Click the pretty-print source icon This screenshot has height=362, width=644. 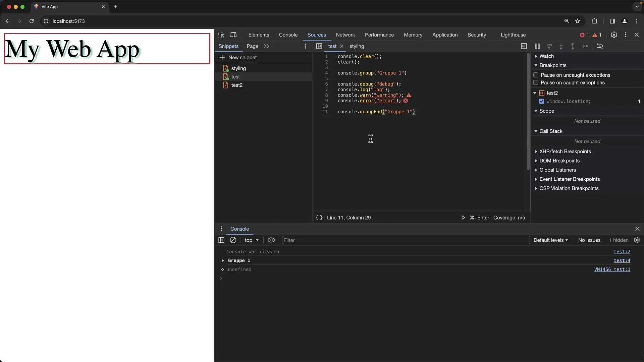tap(319, 218)
